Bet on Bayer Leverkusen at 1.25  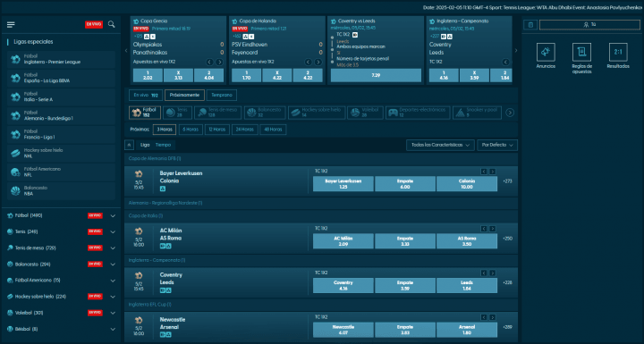pyautogui.click(x=343, y=184)
